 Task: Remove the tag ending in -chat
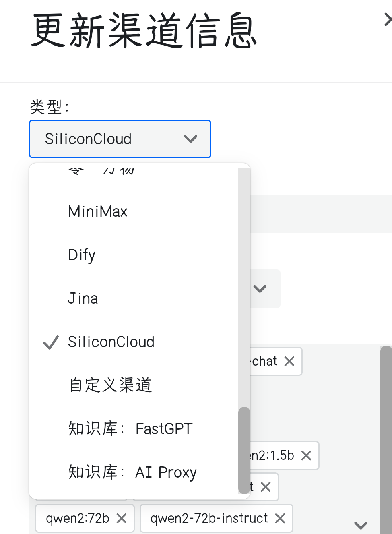point(289,361)
